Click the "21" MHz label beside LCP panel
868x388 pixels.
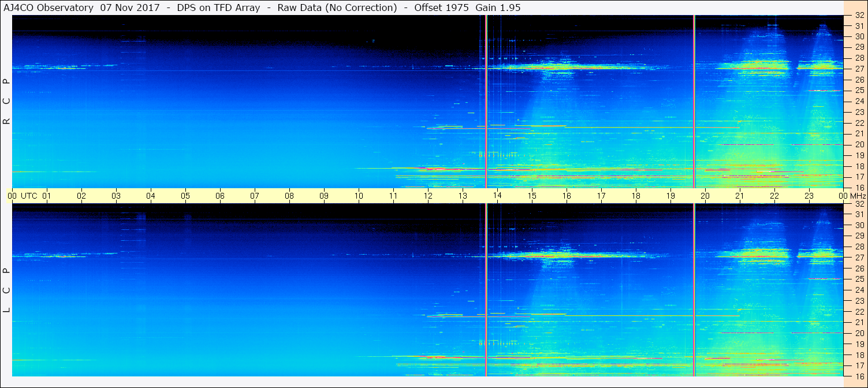click(x=859, y=322)
